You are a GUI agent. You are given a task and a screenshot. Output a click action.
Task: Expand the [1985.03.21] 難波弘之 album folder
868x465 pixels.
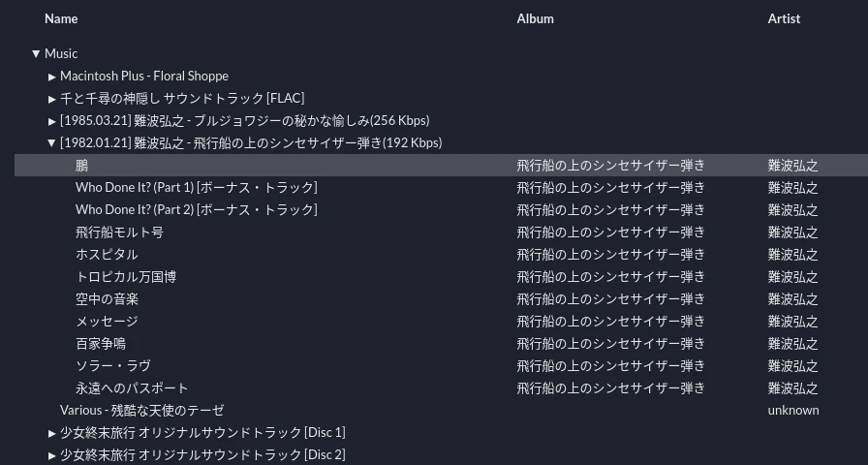(52, 121)
